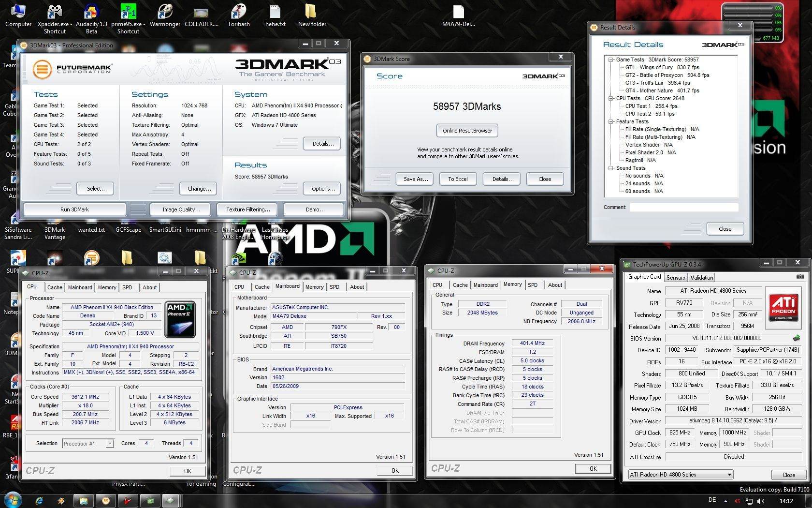
Task: Click the Core Speed 3612.1 MHz value
Action: (85, 397)
